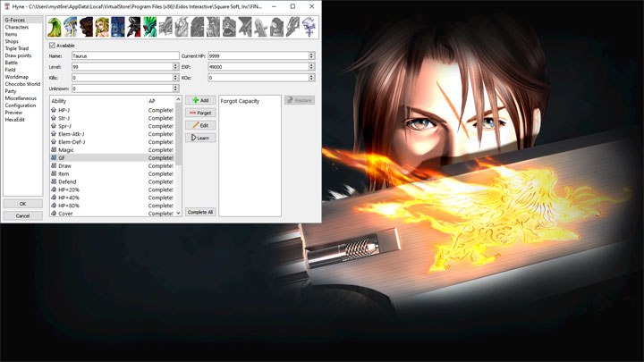Open the Draw points section
The width and height of the screenshot is (644, 362).
(22, 55)
